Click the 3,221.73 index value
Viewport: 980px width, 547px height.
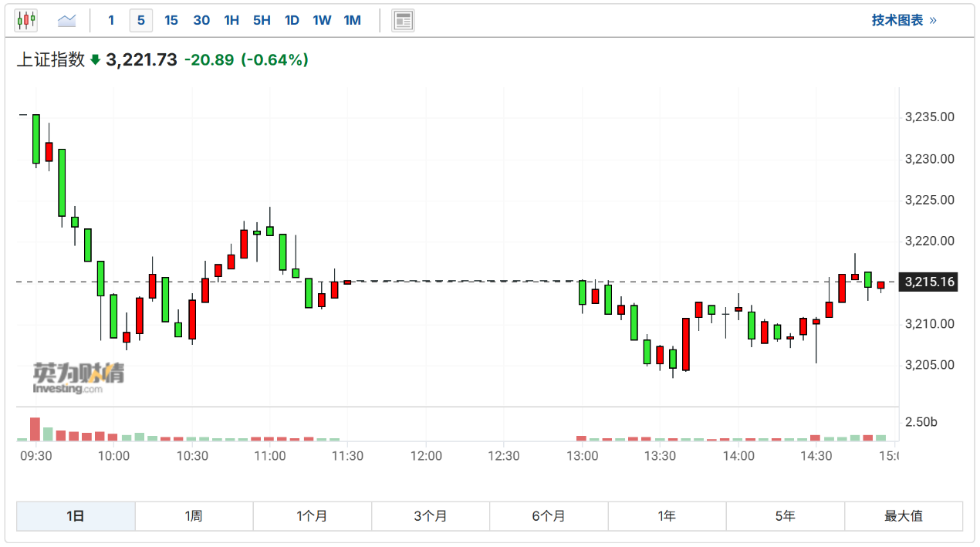(x=141, y=59)
